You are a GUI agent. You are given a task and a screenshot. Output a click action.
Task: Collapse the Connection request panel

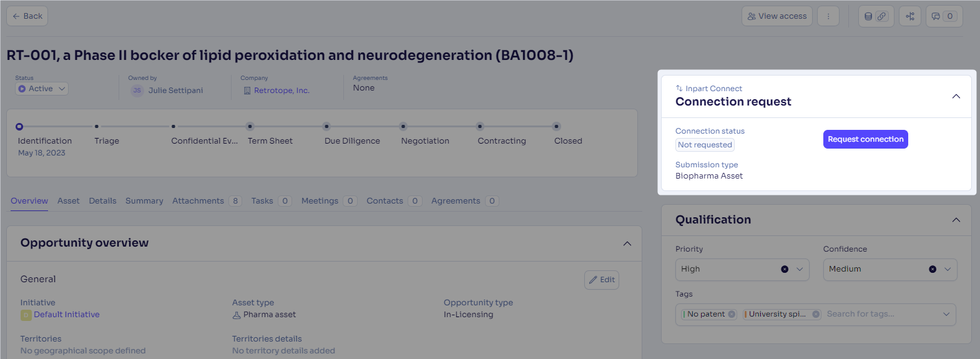pos(956,96)
